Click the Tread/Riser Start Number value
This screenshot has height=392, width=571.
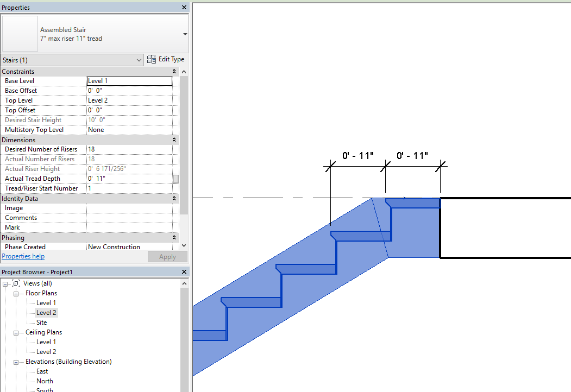click(129, 188)
